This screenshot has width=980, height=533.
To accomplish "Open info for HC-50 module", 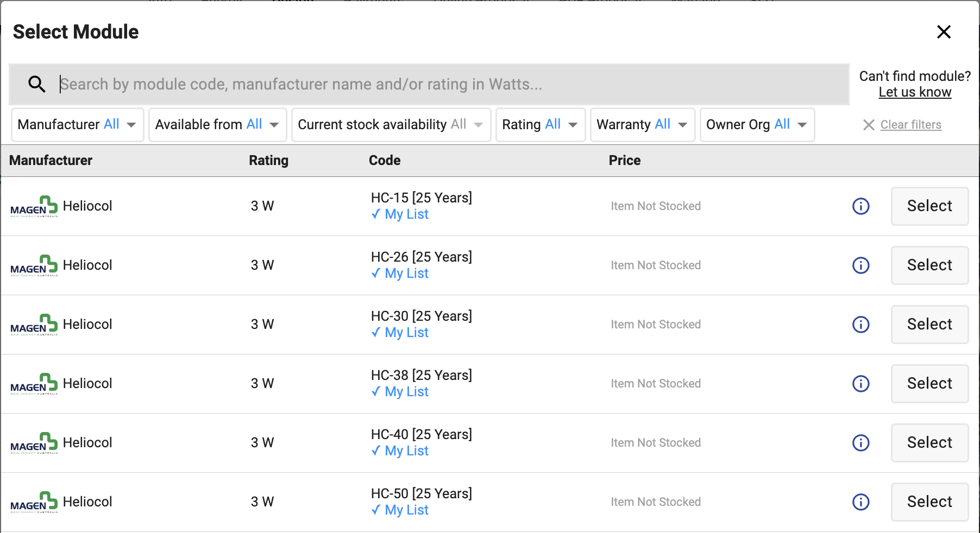I will point(861,502).
